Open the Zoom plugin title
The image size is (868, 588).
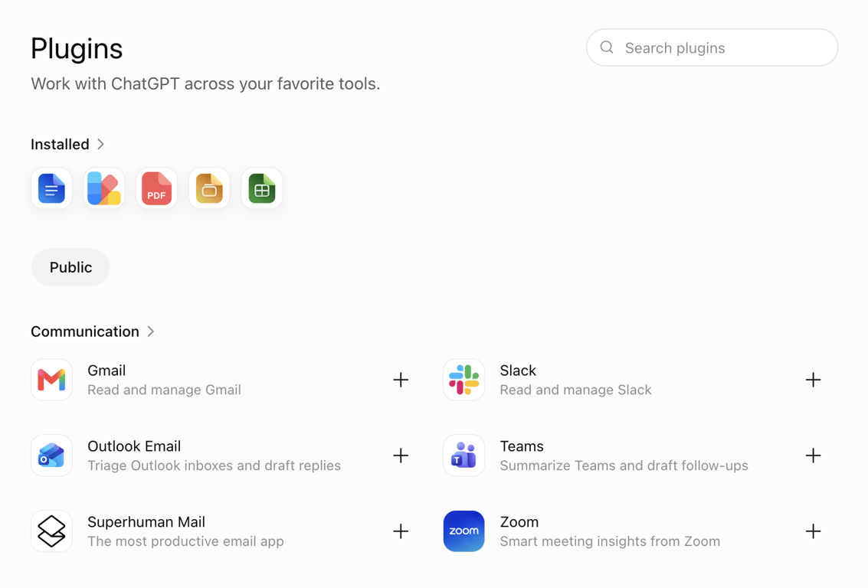[519, 521]
